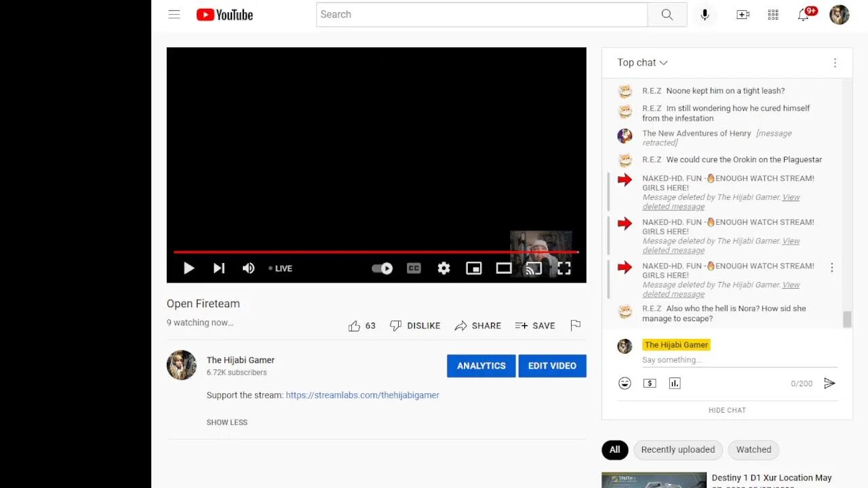Expand the Top chat dropdown
This screenshot has height=488, width=868.
tap(642, 62)
